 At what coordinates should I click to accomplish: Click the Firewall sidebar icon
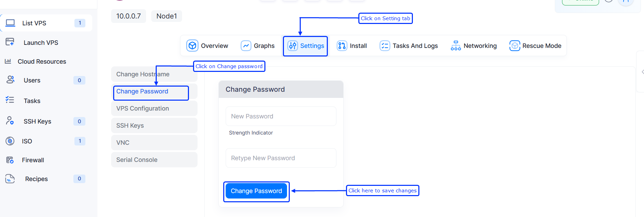[10, 160]
